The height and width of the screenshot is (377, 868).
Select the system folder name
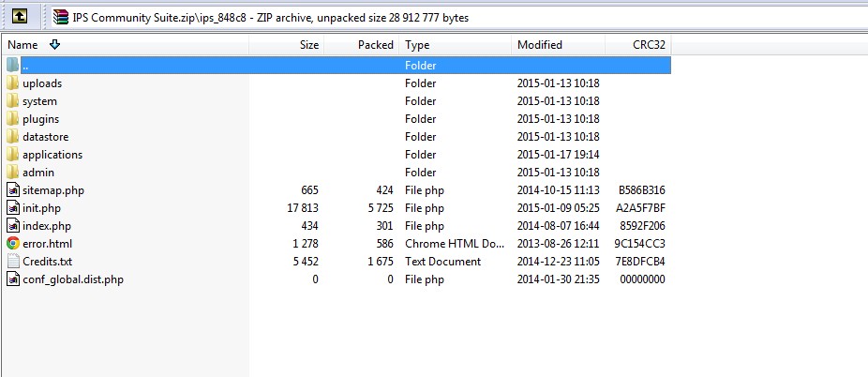click(x=39, y=101)
